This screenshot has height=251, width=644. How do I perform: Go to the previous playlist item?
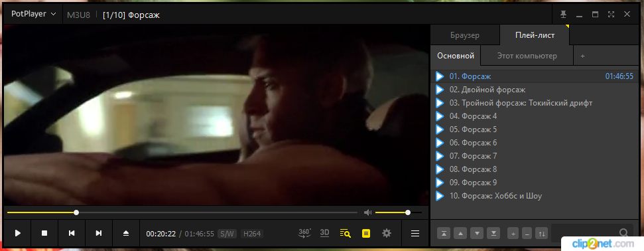click(72, 233)
